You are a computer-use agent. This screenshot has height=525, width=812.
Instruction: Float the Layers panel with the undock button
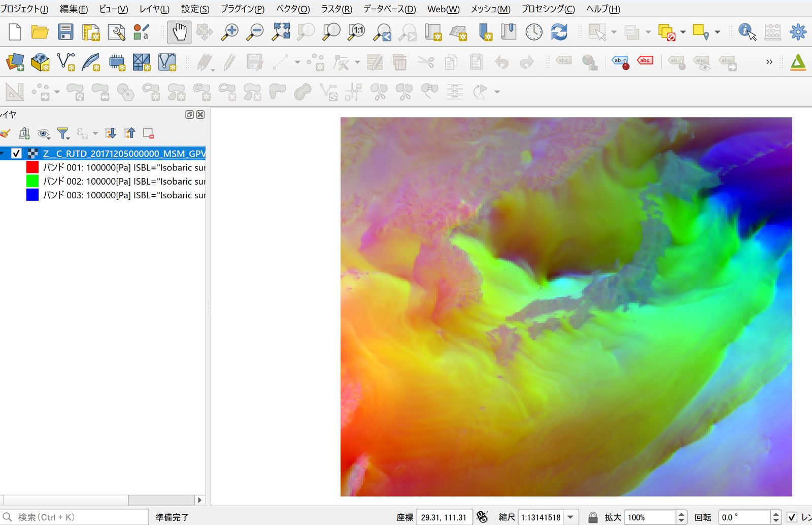click(x=189, y=115)
